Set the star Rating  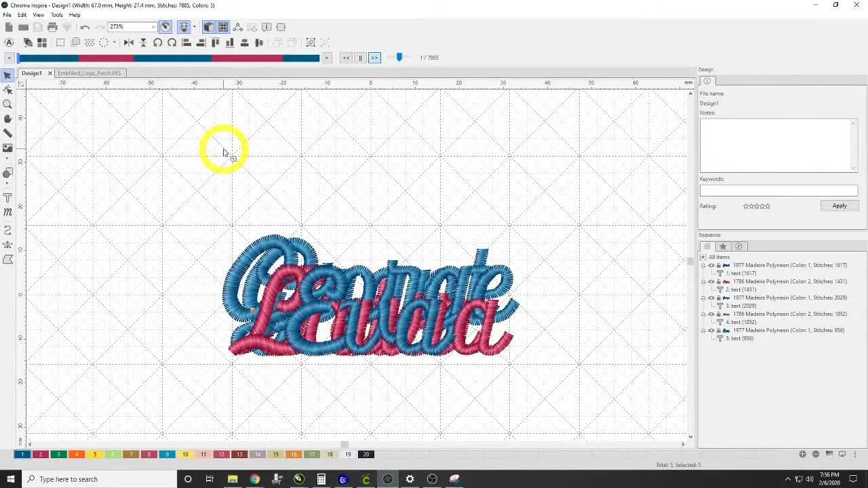click(x=757, y=206)
